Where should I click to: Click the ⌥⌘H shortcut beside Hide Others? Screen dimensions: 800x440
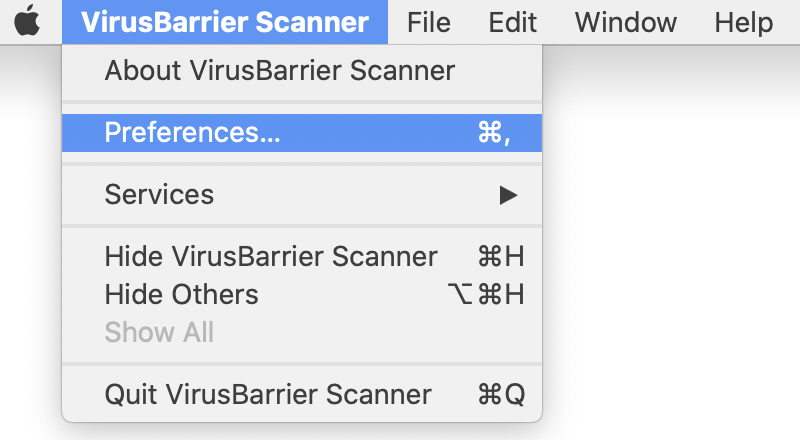point(486,295)
